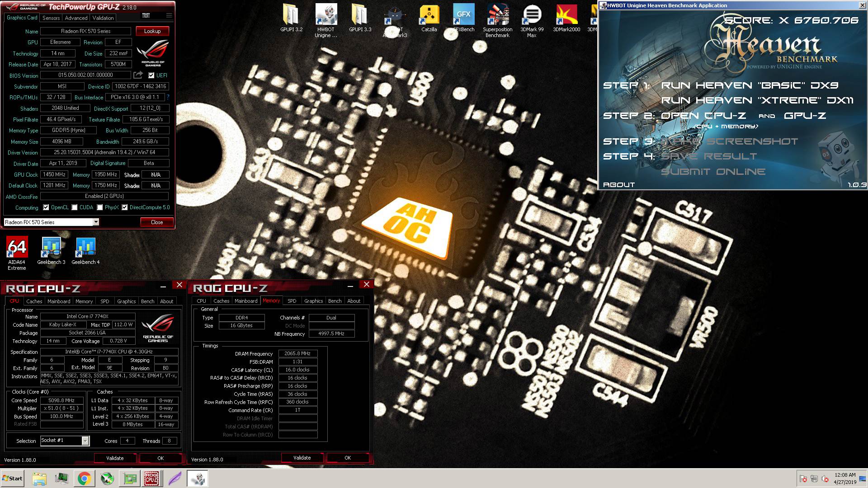The width and height of the screenshot is (868, 488).
Task: Click the Windows Start button
Action: tap(13, 479)
